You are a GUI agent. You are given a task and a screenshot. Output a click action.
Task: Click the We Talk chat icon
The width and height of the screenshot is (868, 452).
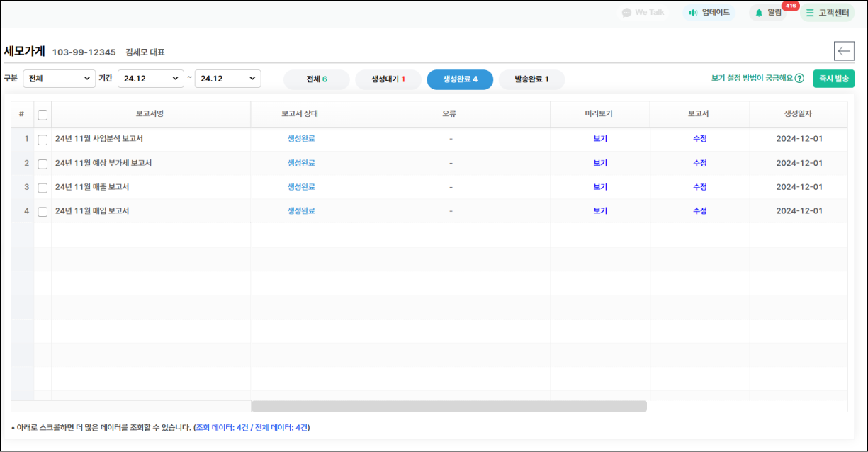point(626,13)
